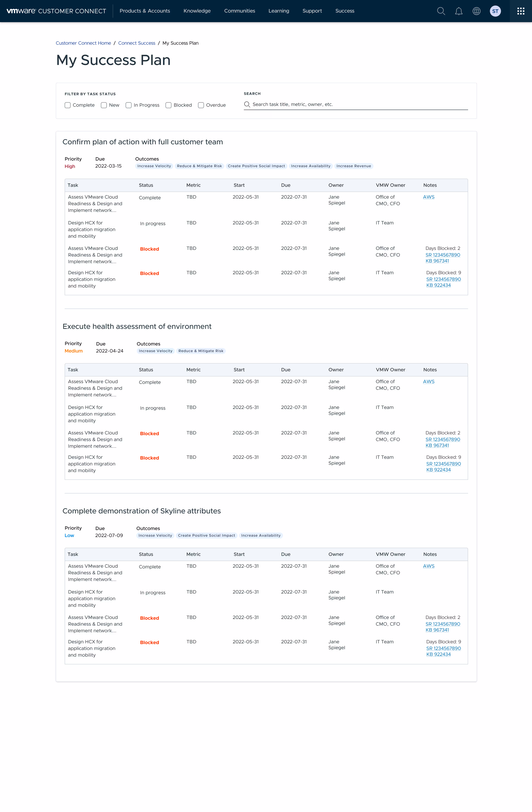The height and width of the screenshot is (812, 532).
Task: Click the VMware Customer Connect logo
Action: click(56, 11)
